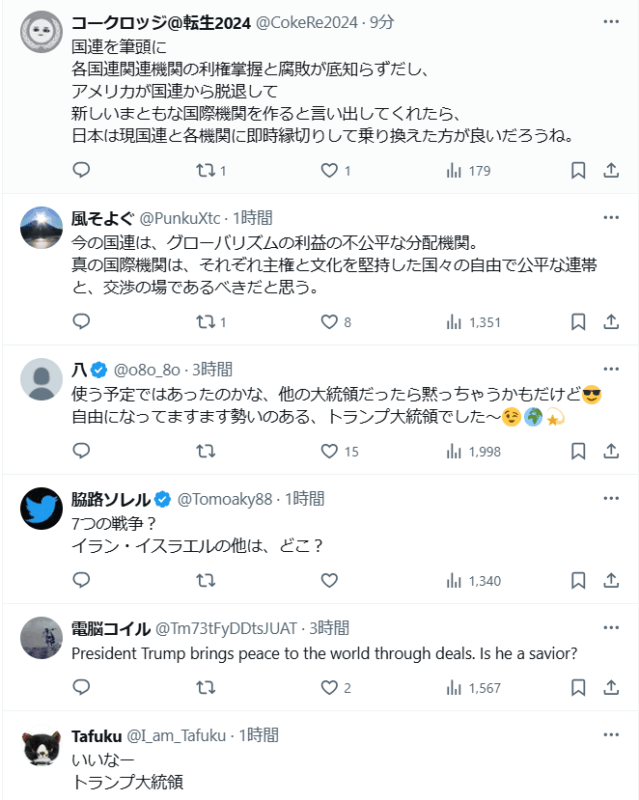Open 風そよぐ's mountain profile picture

pos(42,228)
